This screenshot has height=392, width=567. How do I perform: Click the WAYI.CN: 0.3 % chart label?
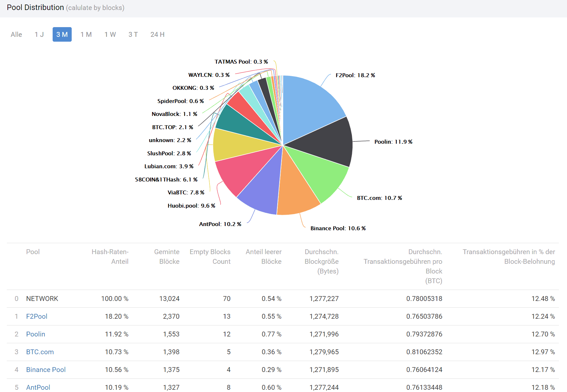coord(209,75)
